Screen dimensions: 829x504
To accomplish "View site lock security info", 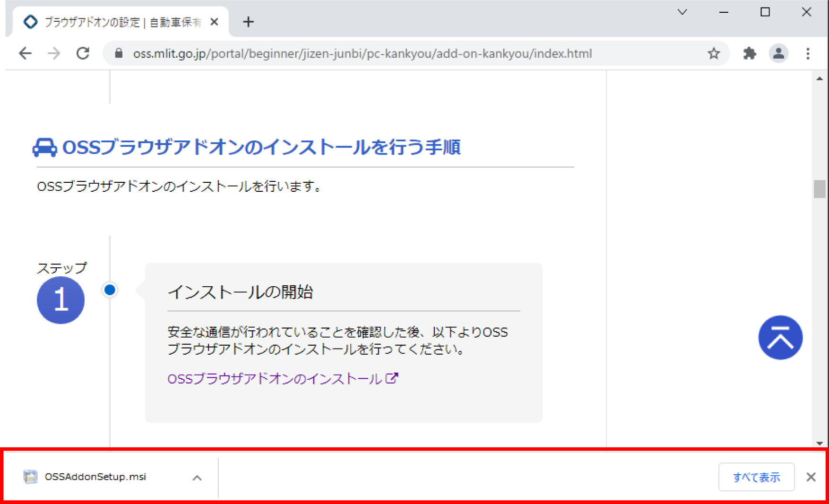I will pyautogui.click(x=119, y=53).
